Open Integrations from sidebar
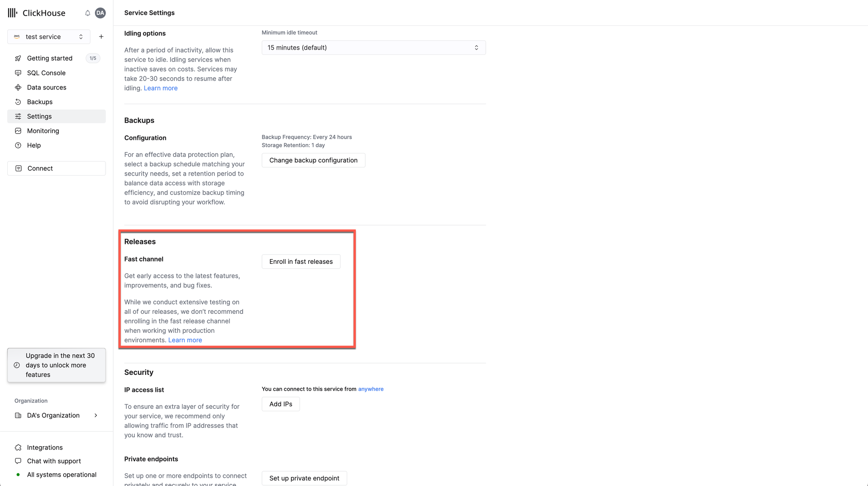Viewport: 868px width, 486px height. pyautogui.click(x=45, y=447)
